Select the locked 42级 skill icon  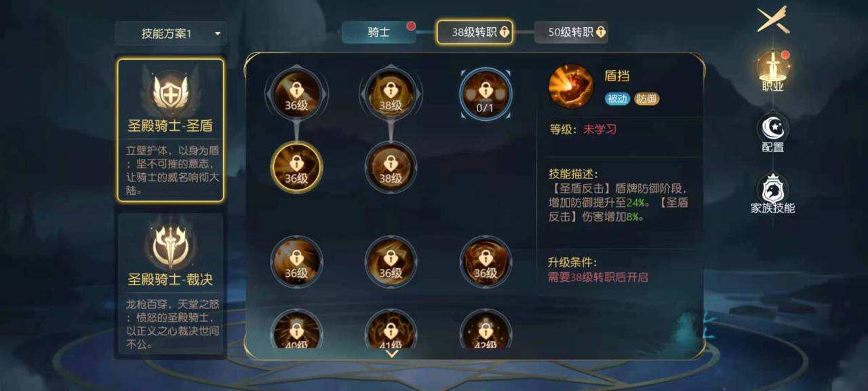point(486,331)
